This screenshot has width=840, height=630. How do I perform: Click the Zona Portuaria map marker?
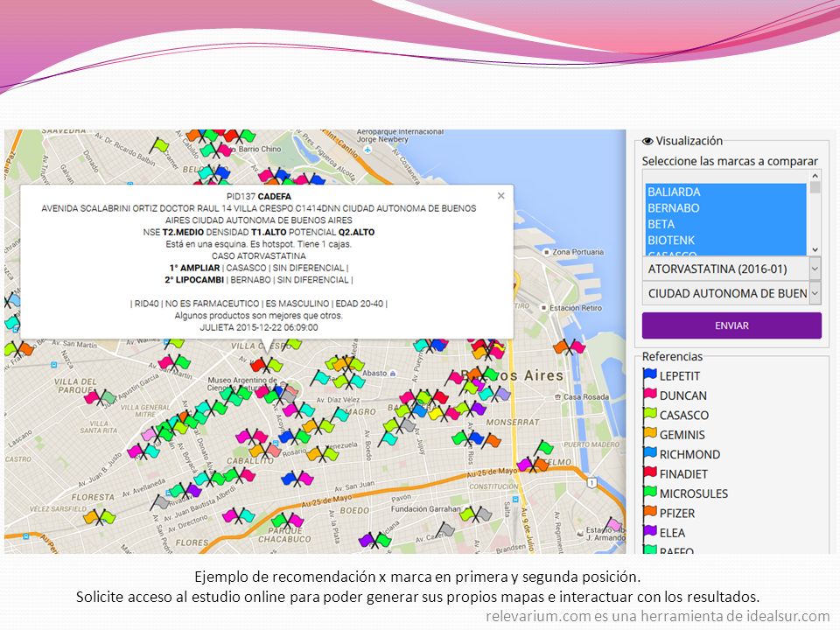point(546,252)
